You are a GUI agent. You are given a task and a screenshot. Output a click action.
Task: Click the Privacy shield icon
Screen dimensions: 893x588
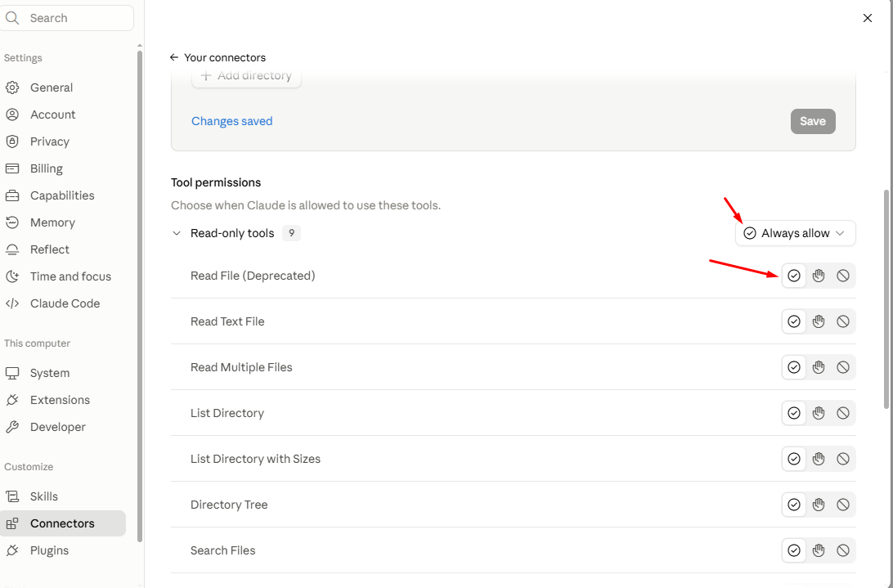12,141
